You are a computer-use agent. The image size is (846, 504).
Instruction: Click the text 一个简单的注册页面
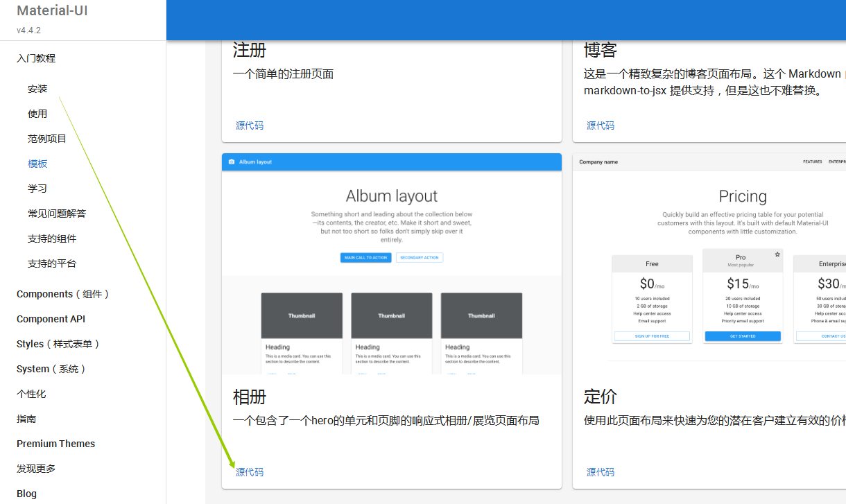coord(283,73)
